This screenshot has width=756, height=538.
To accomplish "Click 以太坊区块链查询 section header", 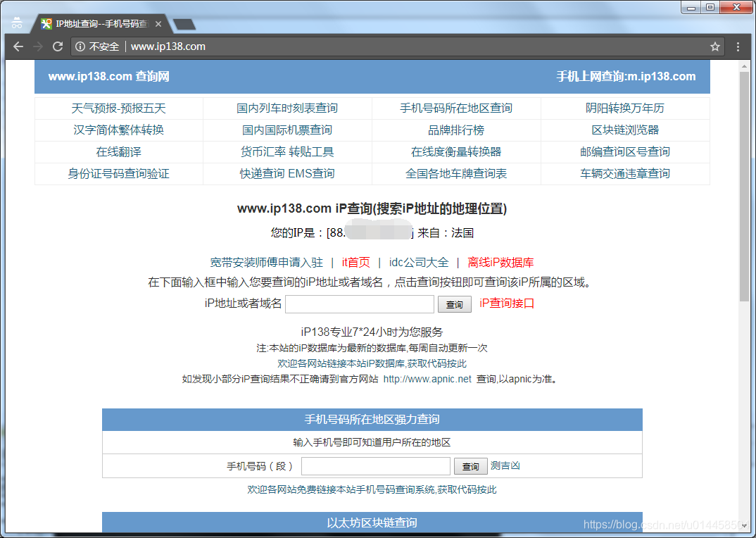I will point(372,523).
